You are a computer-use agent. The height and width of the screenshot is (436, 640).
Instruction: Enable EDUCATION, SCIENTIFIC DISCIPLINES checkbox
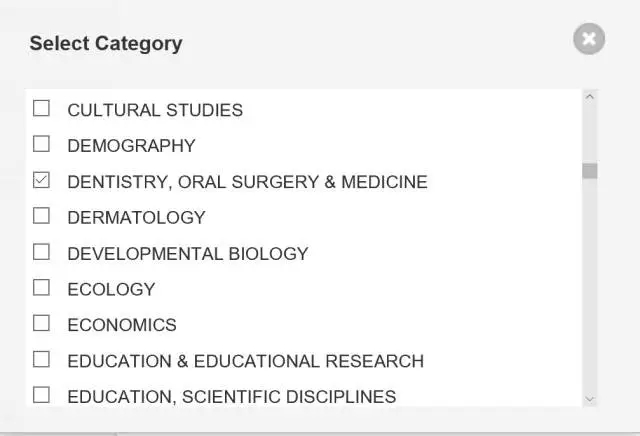coord(41,395)
